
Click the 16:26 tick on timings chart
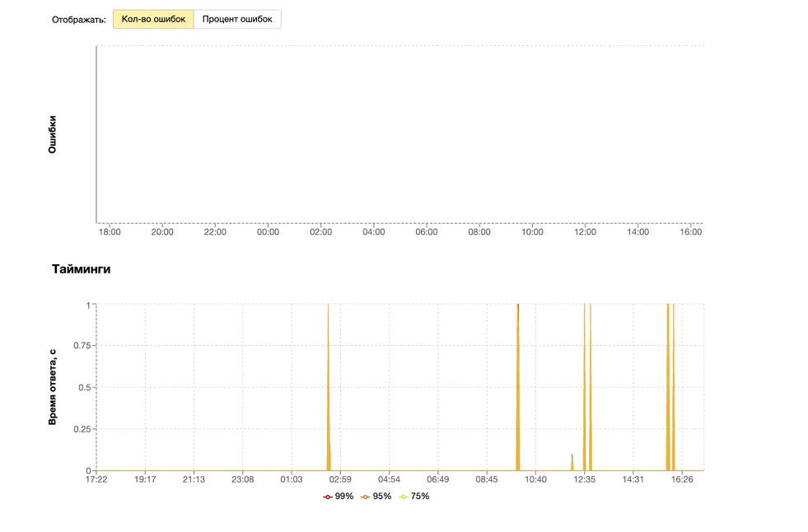[682, 479]
